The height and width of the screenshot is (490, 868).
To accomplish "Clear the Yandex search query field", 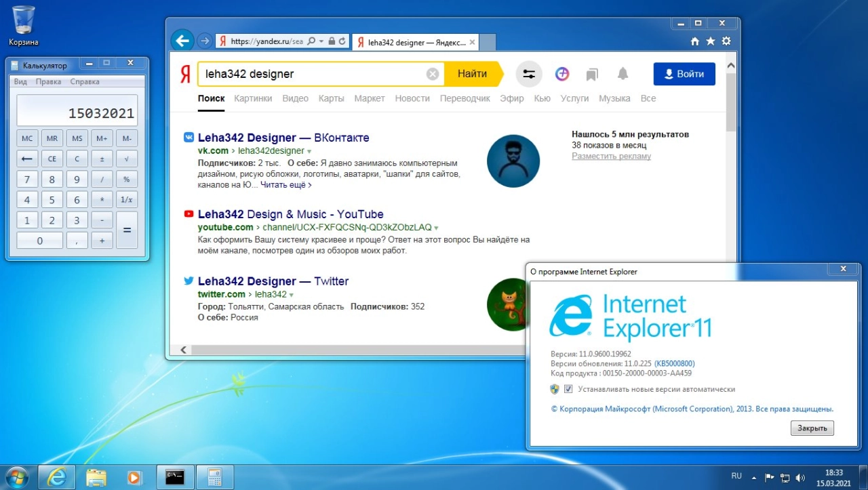I will (433, 74).
